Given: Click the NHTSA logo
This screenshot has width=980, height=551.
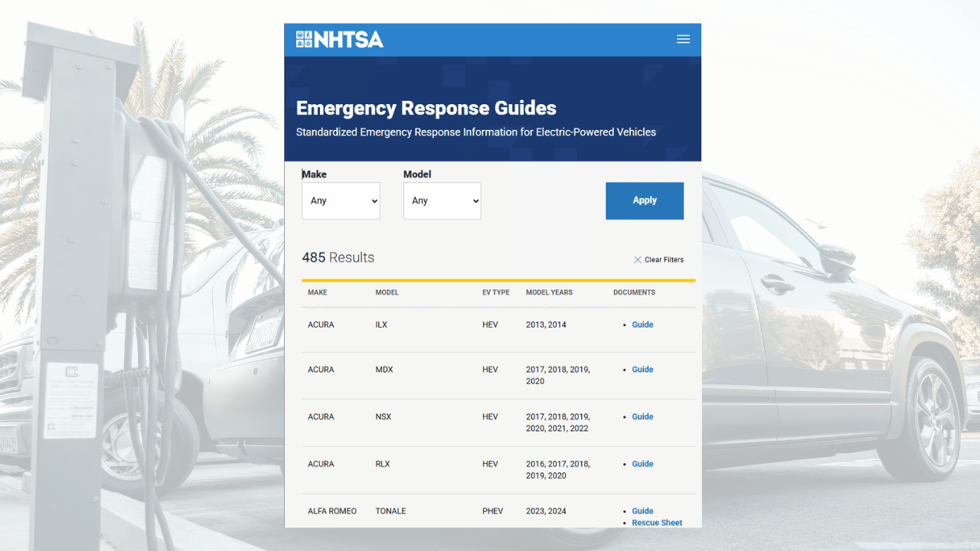Looking at the screenshot, I should 339,40.
